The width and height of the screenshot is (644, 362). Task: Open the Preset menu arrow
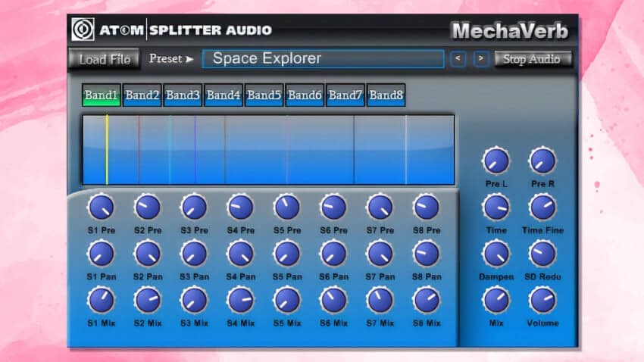coord(189,59)
